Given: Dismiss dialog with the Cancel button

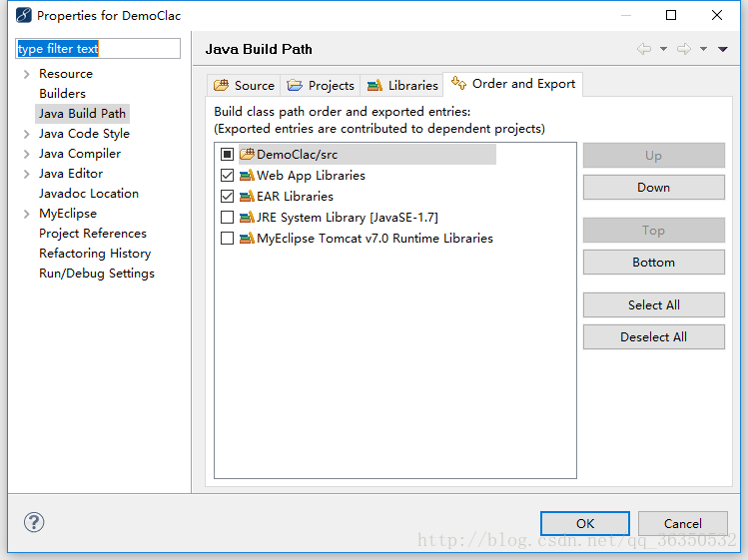Looking at the screenshot, I should click(683, 523).
